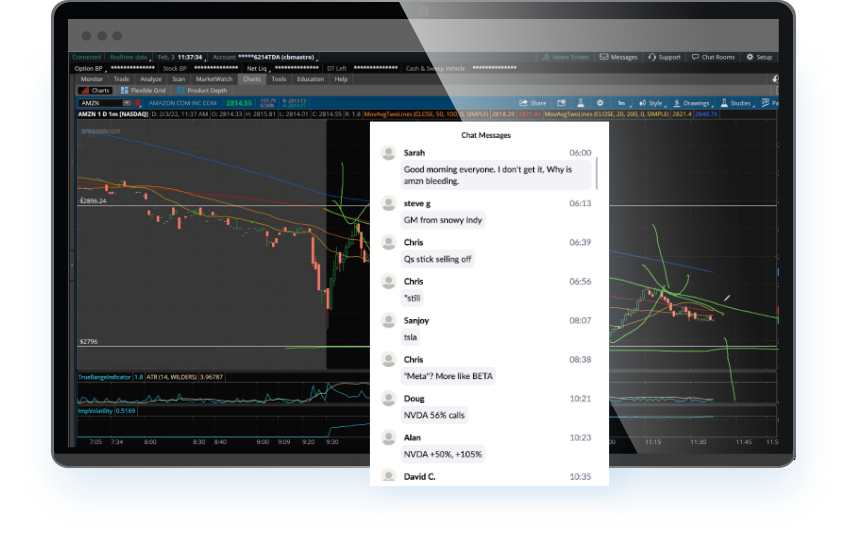
Task: Open the Realtime data dropdown
Action: 129,57
